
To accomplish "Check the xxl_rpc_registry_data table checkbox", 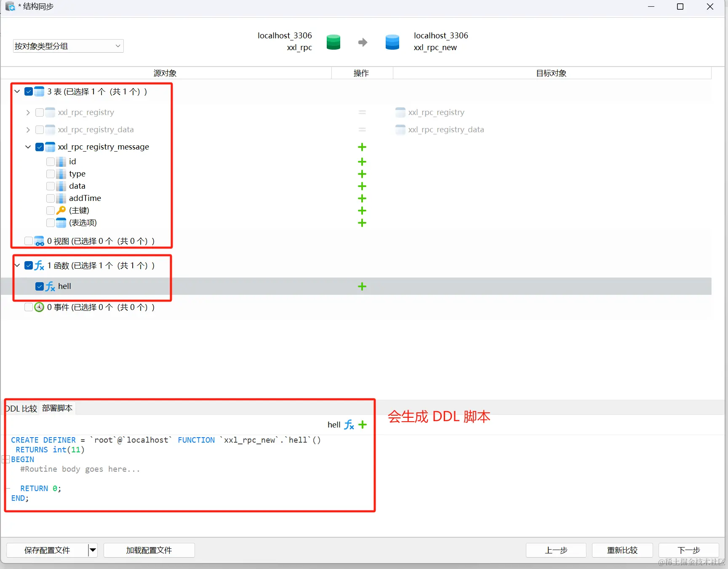I will coord(40,130).
